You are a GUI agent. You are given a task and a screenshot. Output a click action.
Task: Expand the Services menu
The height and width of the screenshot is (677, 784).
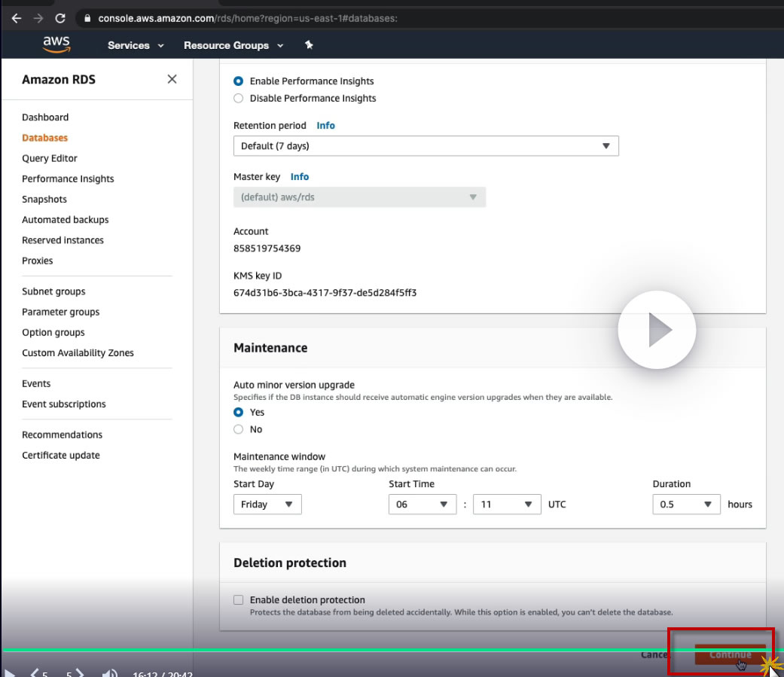136,45
